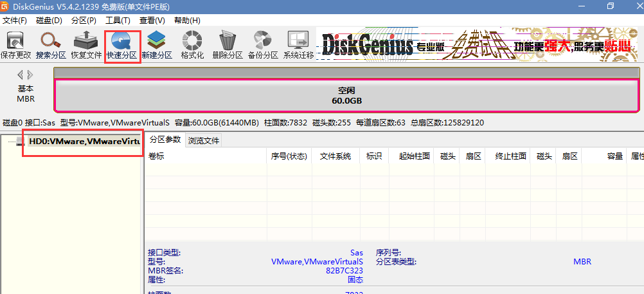Screen dimensions: 644x294
Task: Click the DiskGenius professional edition banner
Action: pos(477,44)
